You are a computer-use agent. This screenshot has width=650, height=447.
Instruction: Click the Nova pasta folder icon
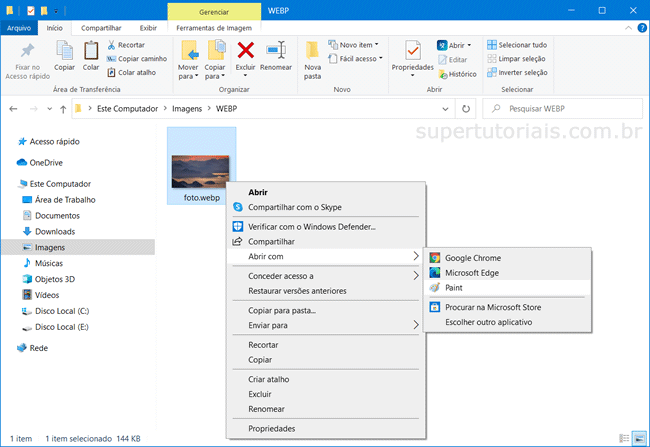313,50
